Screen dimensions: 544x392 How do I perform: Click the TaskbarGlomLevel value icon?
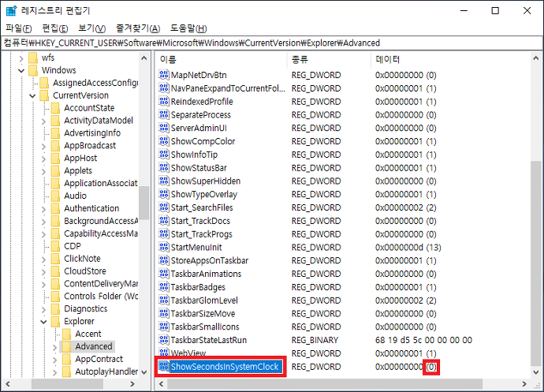click(164, 300)
